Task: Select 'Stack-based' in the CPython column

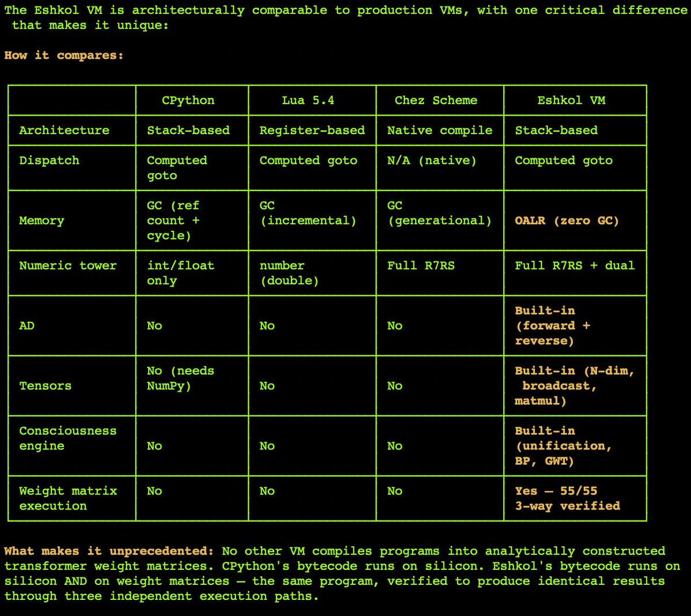Action: coord(188,130)
